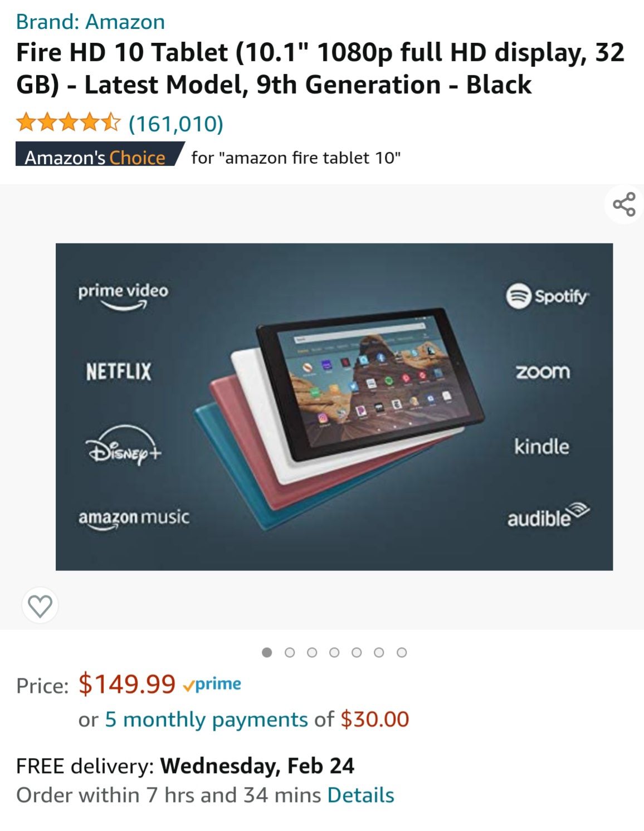Select the third carousel dot indicator
Viewport: 644px width, 831px height.
pyautogui.click(x=312, y=652)
